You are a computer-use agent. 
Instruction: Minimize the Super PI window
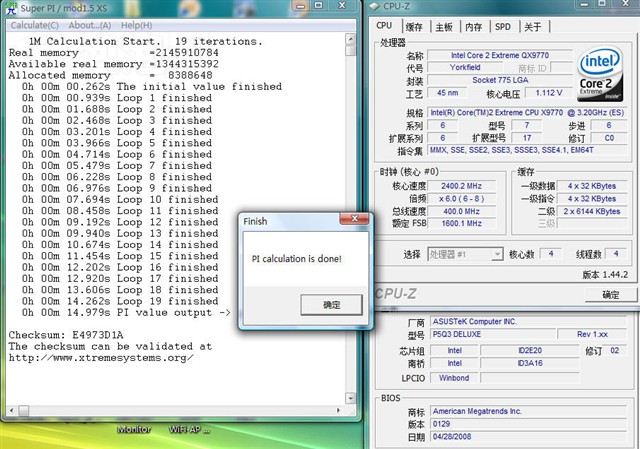301,6
